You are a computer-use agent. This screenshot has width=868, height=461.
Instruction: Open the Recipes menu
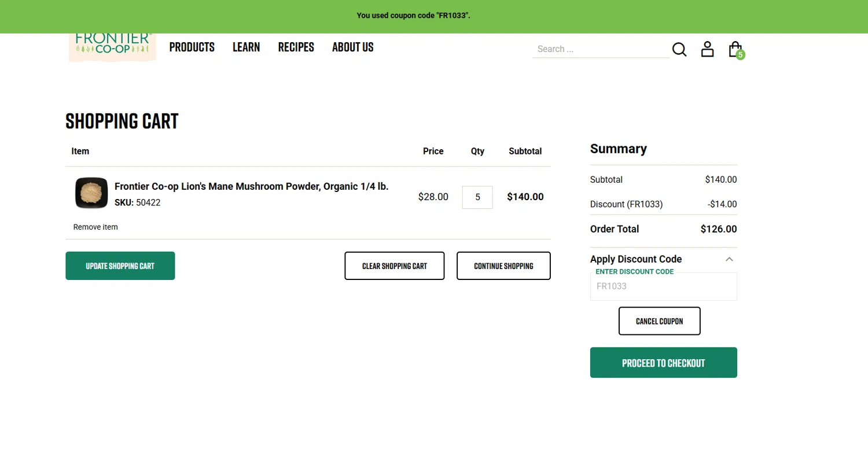pos(296,47)
